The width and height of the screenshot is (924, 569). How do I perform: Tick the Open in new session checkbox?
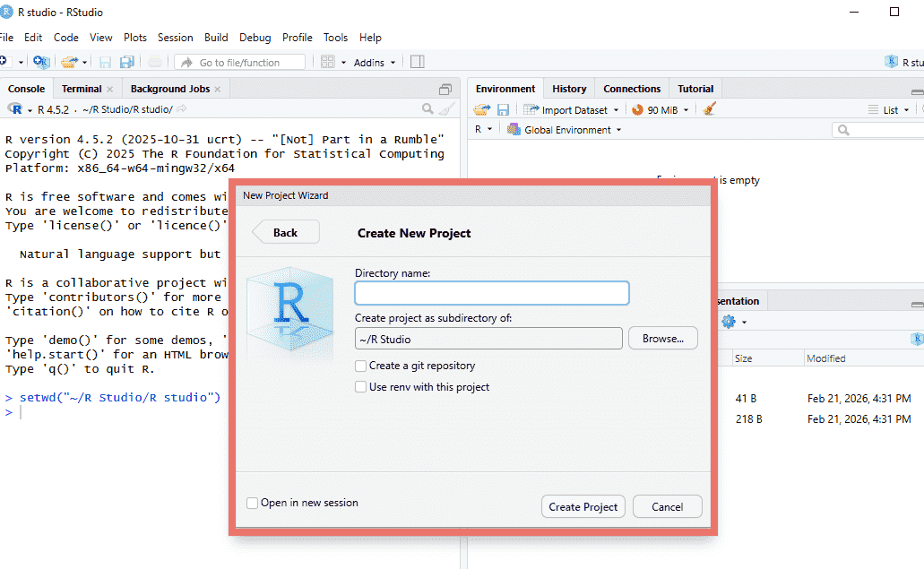click(252, 503)
